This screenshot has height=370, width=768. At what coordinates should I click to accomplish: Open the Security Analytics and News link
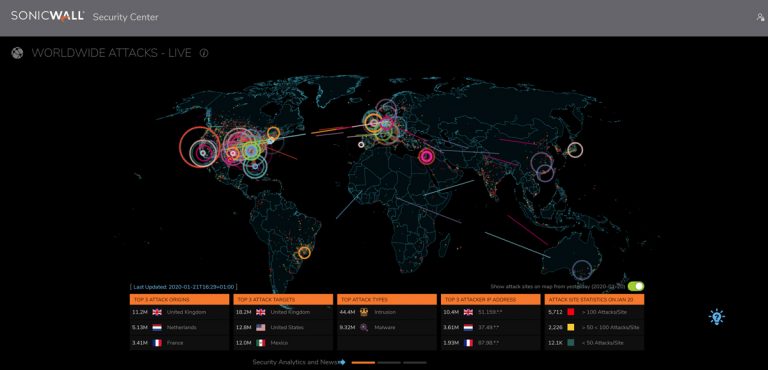(295, 362)
